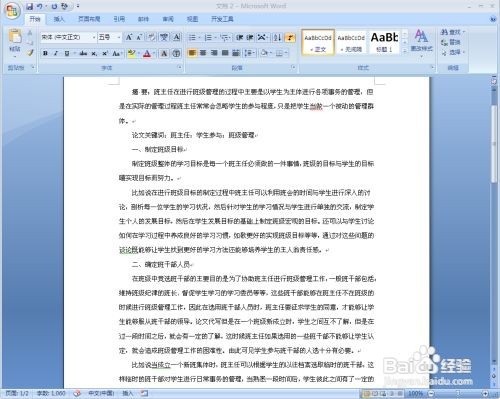Open line spacing dropdown

pos(250,53)
